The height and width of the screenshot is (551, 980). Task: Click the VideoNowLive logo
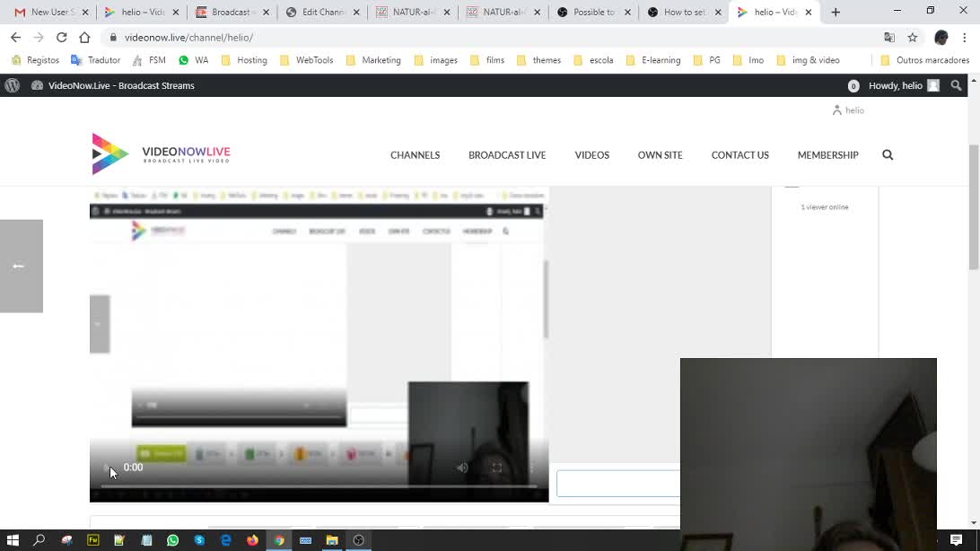coord(162,153)
